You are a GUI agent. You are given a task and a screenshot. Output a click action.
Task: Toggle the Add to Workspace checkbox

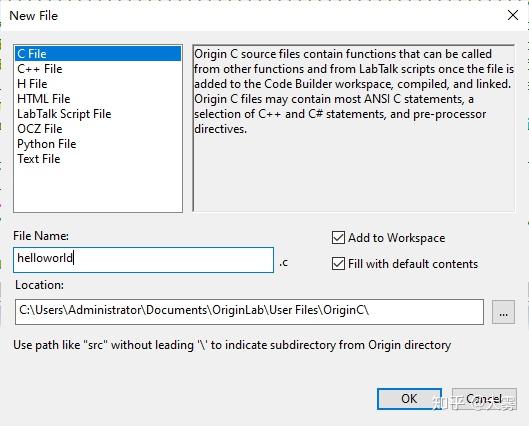(338, 238)
